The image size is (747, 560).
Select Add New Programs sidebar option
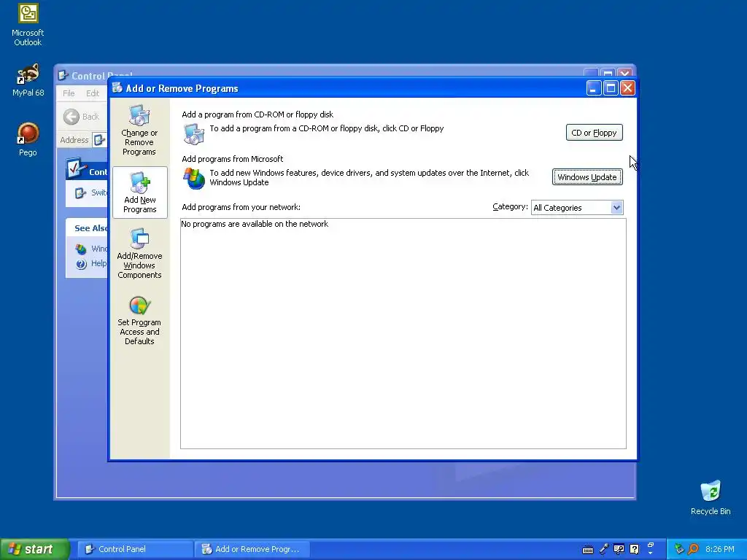point(139,192)
